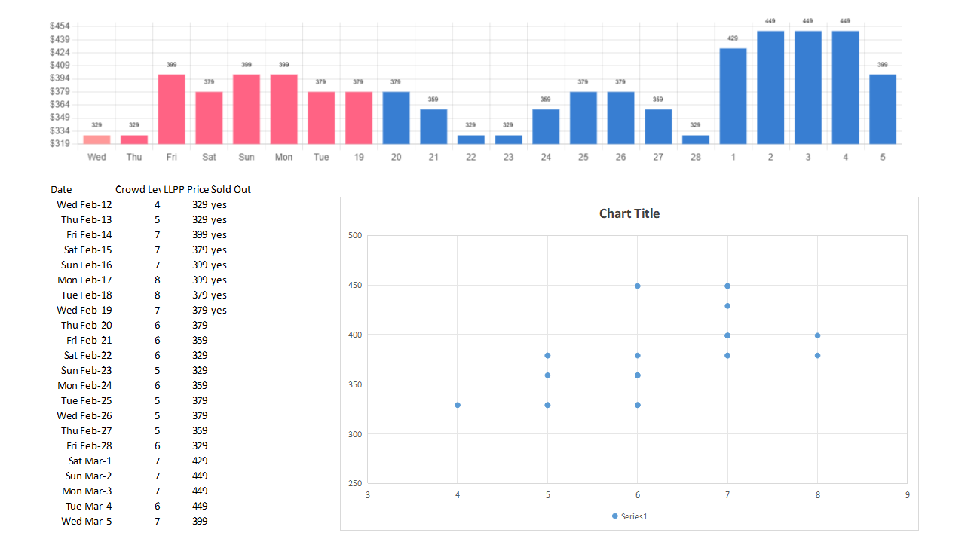The height and width of the screenshot is (545, 980).
Task: Click the 399 bar above Sun
Action: (247, 109)
